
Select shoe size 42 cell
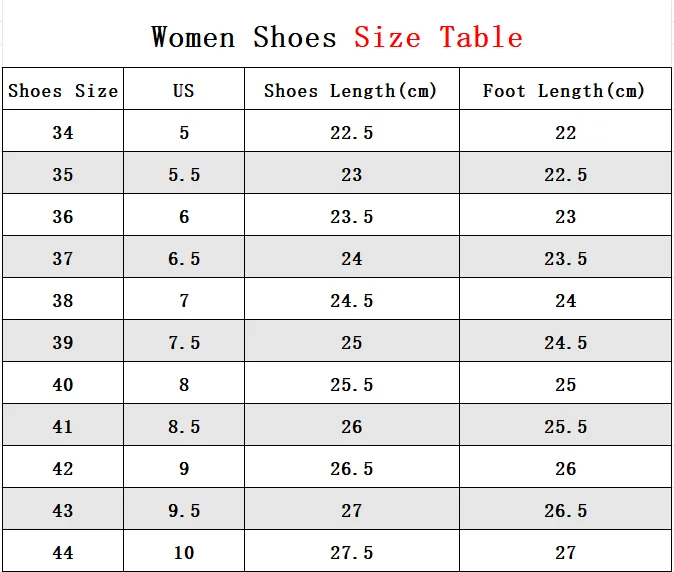tap(63, 469)
